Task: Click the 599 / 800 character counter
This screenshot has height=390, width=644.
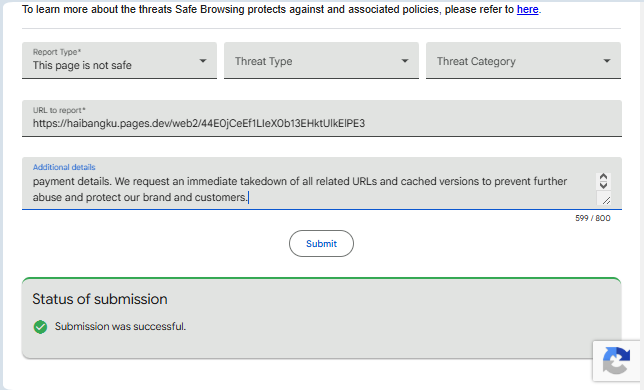Action: 593,218
